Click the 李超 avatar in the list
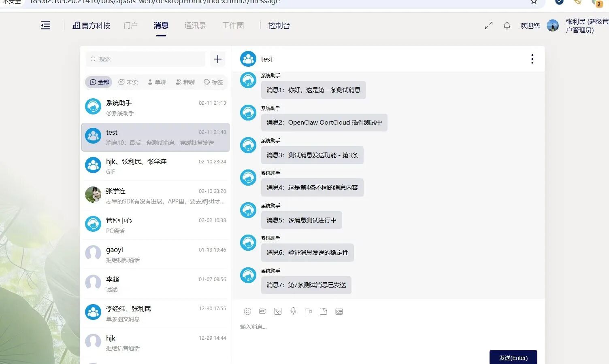The height and width of the screenshot is (364, 609). tap(93, 283)
